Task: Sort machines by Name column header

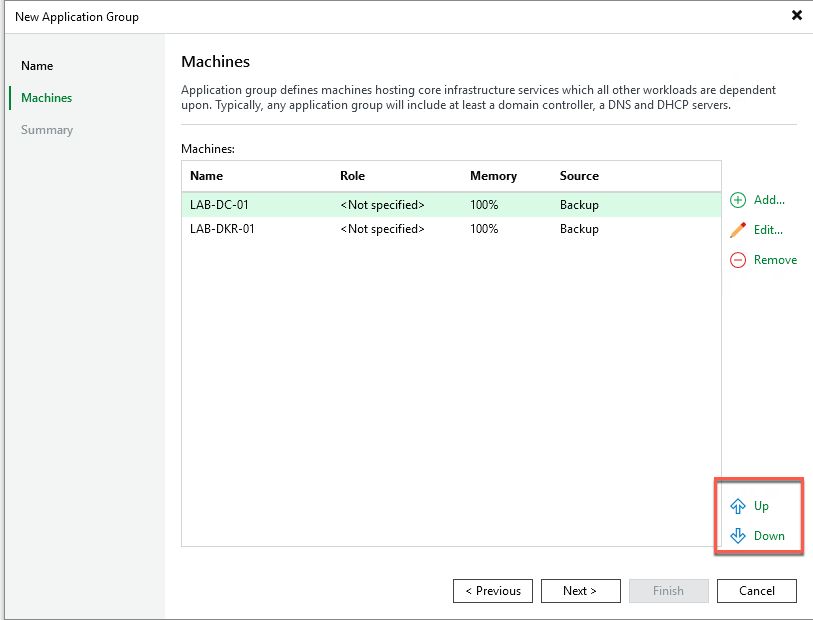Action: 207,176
